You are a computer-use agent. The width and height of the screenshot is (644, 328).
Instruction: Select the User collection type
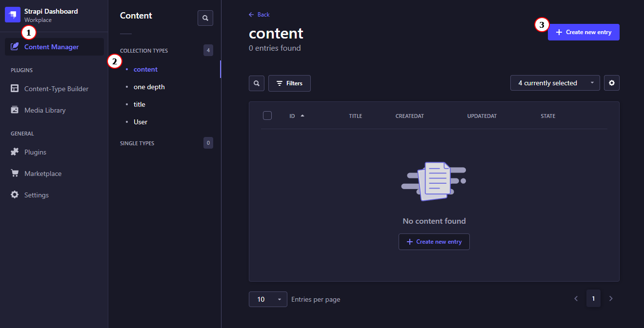pyautogui.click(x=141, y=122)
